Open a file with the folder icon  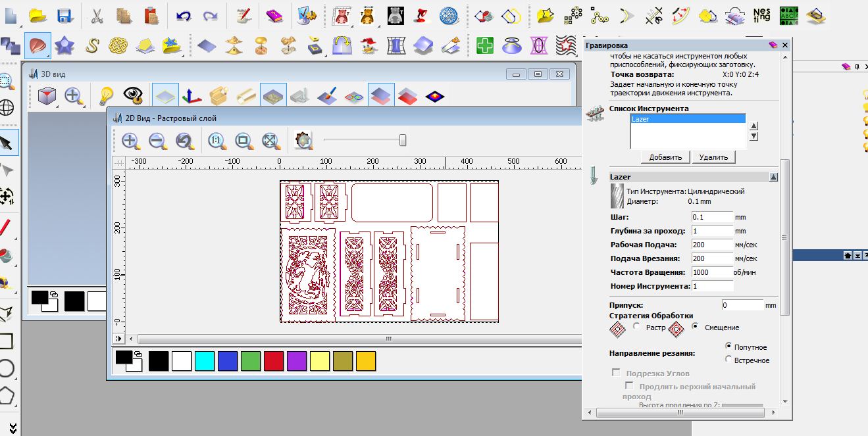(38, 14)
